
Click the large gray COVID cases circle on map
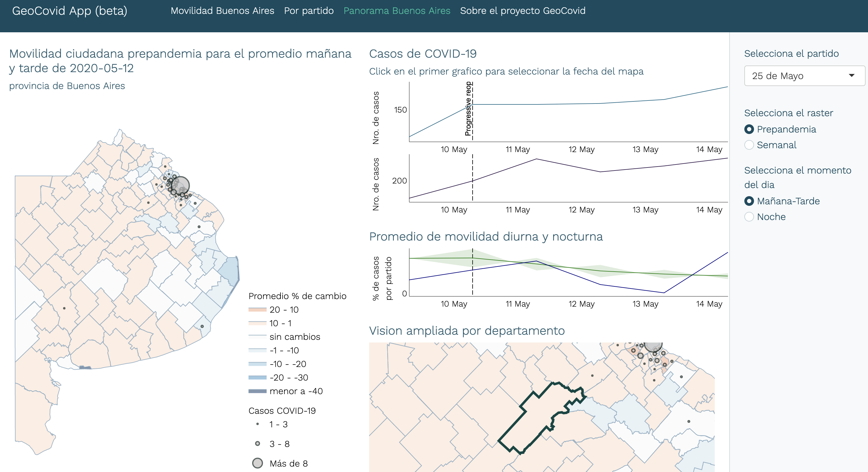181,185
